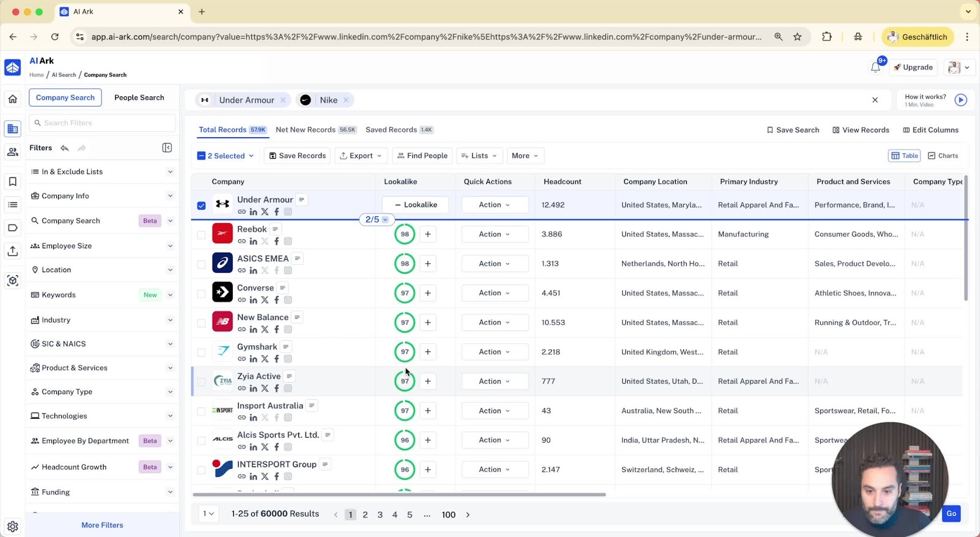Open the bookmark icon in sidebar
Image resolution: width=980 pixels, height=537 pixels.
point(13,181)
